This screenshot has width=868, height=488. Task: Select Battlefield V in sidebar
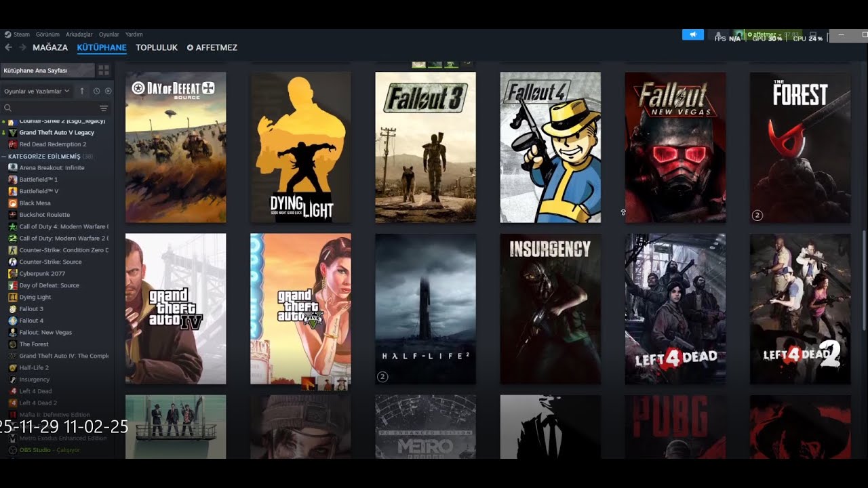[x=39, y=191]
